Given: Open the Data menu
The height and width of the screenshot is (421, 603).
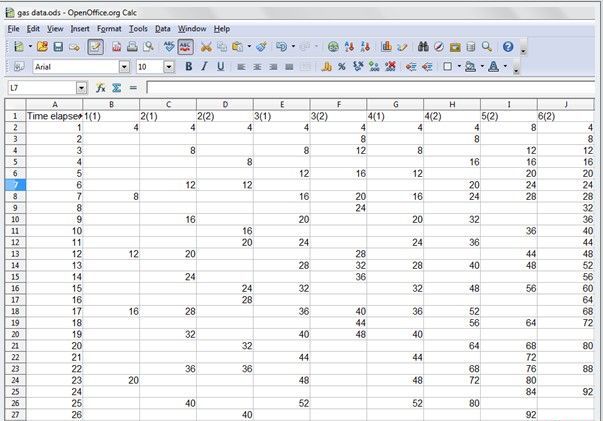Looking at the screenshot, I should tap(162, 29).
